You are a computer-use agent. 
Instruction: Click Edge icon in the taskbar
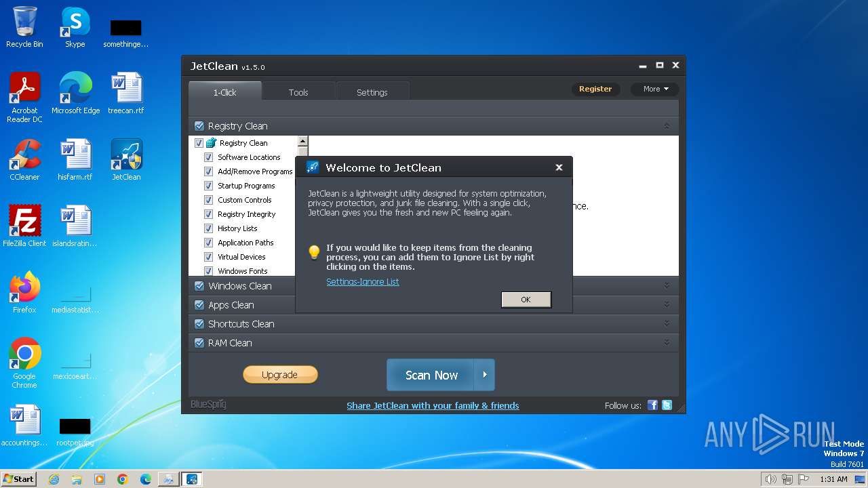click(x=146, y=479)
